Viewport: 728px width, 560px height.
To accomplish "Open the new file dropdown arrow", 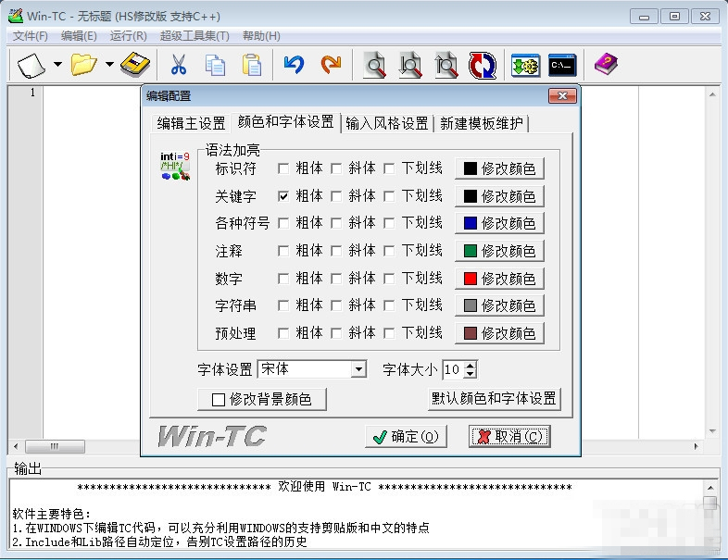I will click(57, 64).
